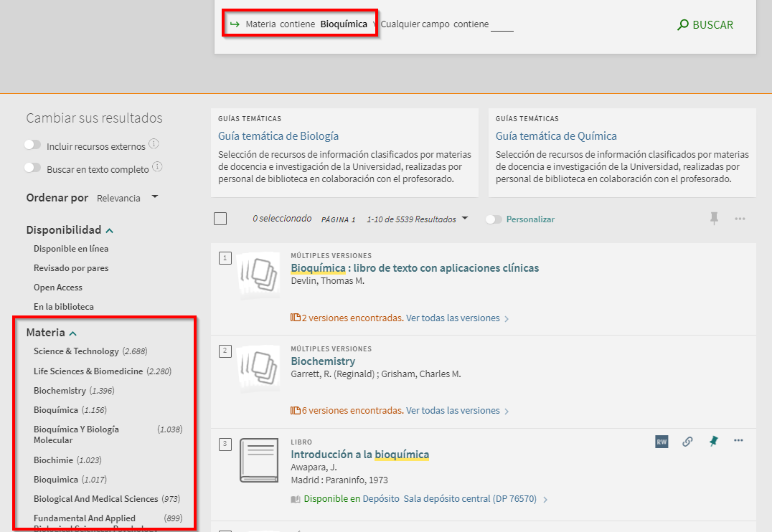Collapse the Materia filter section
772x532 pixels.
point(73,333)
